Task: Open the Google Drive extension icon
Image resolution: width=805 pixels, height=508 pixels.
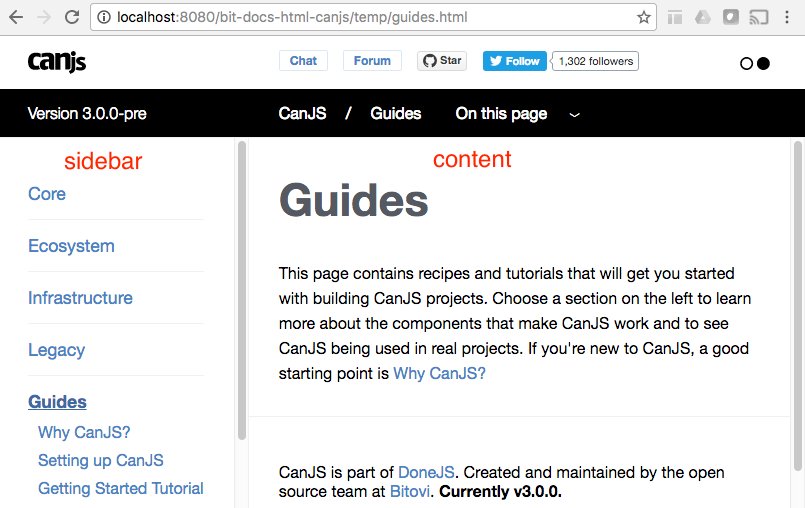Action: (x=702, y=17)
